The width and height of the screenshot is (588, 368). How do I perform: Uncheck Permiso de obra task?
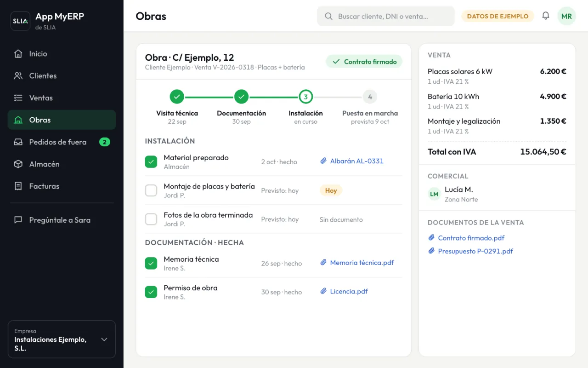[x=151, y=292]
